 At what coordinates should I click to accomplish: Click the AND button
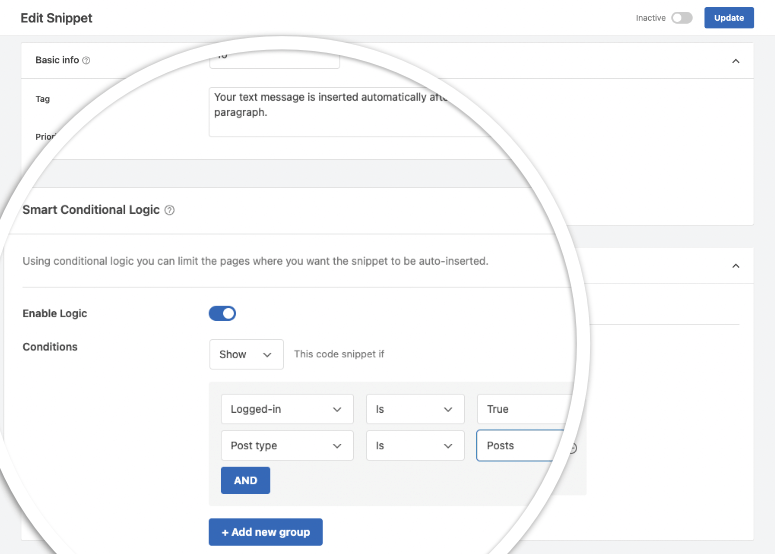click(x=245, y=481)
